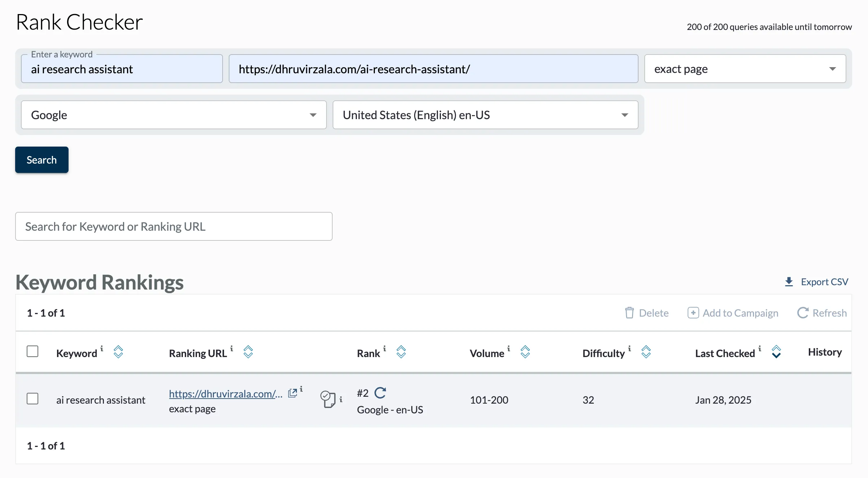Click info icon next to Difficulty header

pos(630,349)
